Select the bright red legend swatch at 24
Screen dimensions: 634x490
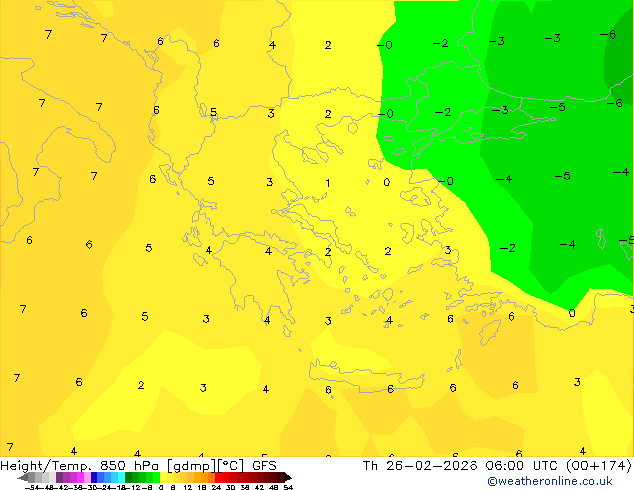click(x=218, y=477)
